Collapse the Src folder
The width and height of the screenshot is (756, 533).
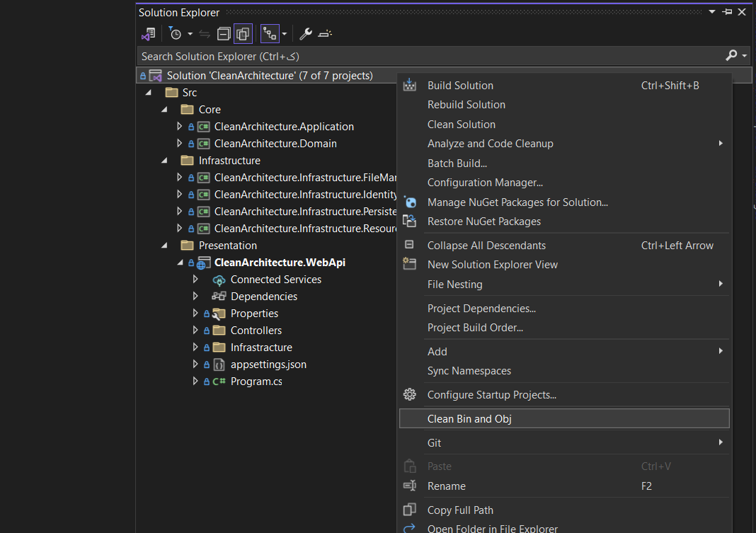(149, 93)
